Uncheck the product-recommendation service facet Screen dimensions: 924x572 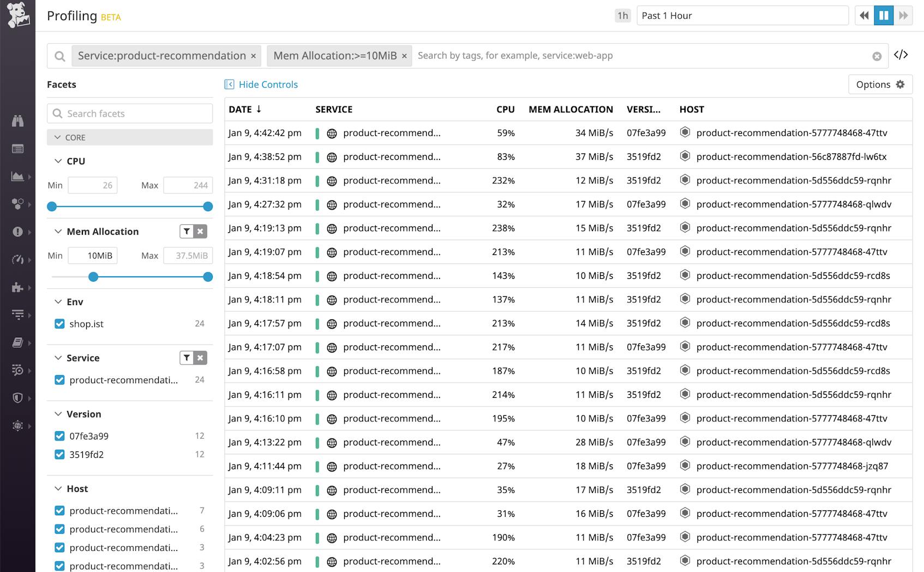click(59, 380)
